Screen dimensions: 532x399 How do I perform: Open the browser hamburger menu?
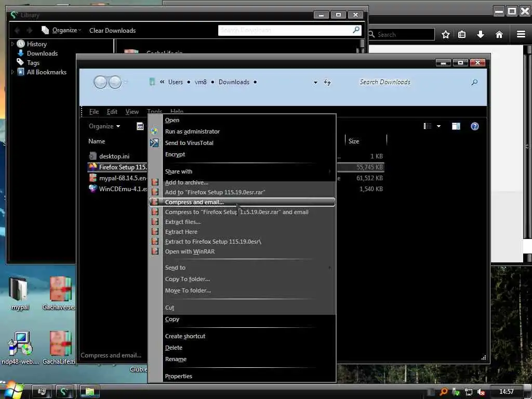click(x=521, y=34)
